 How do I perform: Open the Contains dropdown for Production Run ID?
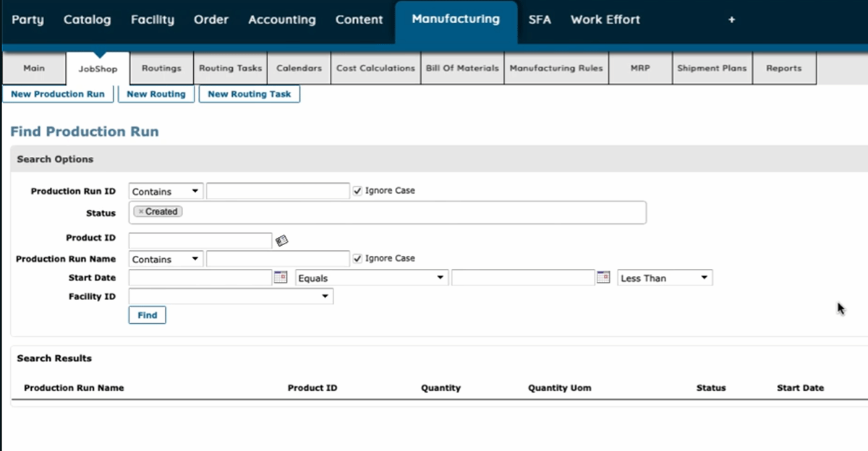pos(165,190)
